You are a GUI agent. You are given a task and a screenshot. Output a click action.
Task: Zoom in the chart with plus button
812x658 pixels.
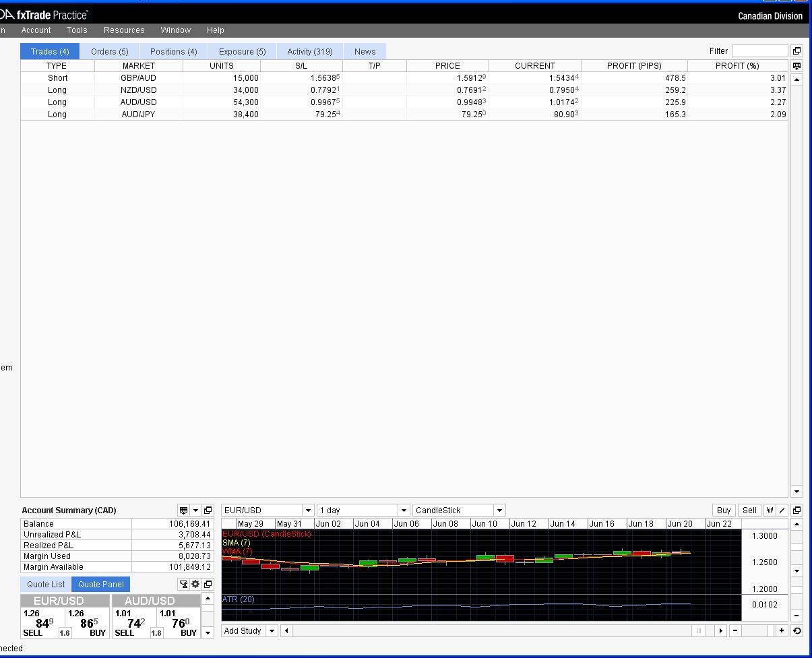click(x=782, y=631)
